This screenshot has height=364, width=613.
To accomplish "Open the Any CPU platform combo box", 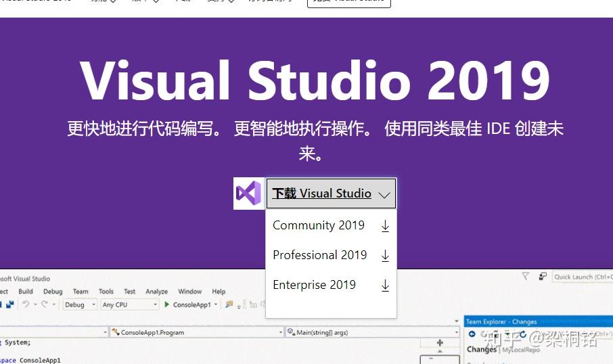I will [x=129, y=304].
